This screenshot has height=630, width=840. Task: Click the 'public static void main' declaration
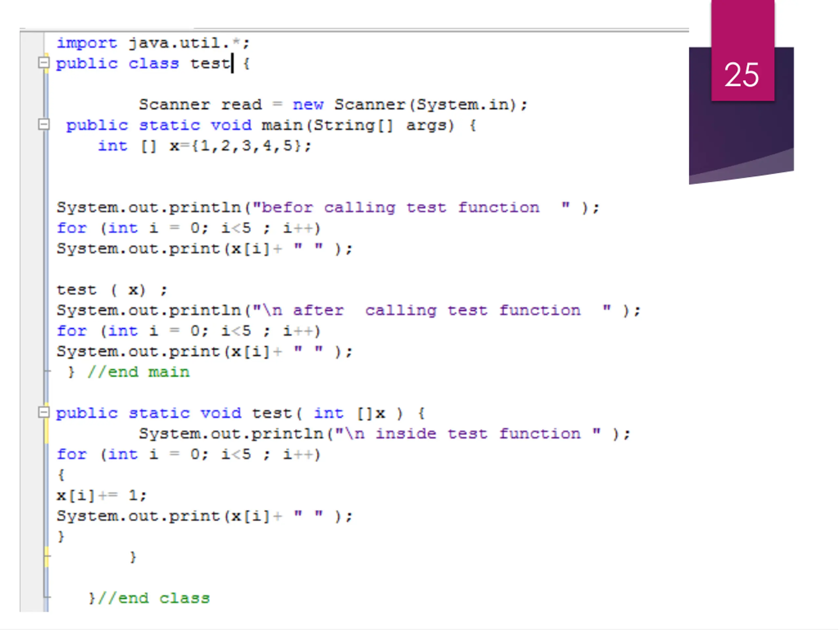(x=271, y=125)
